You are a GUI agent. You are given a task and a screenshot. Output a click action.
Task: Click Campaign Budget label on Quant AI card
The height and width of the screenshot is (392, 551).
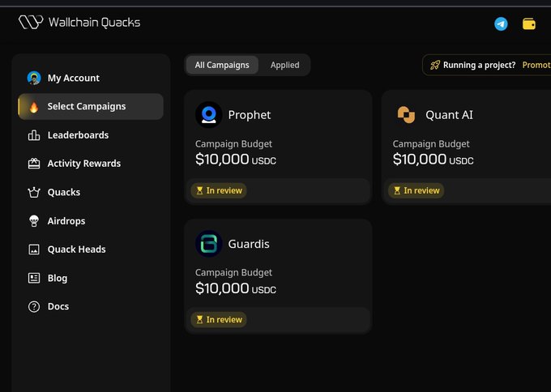[x=431, y=144]
